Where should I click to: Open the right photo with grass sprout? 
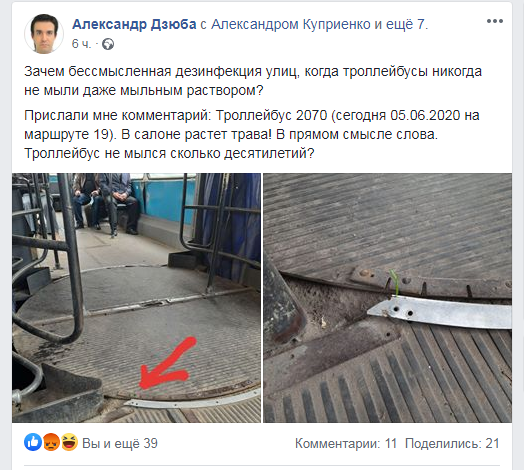pos(388,298)
